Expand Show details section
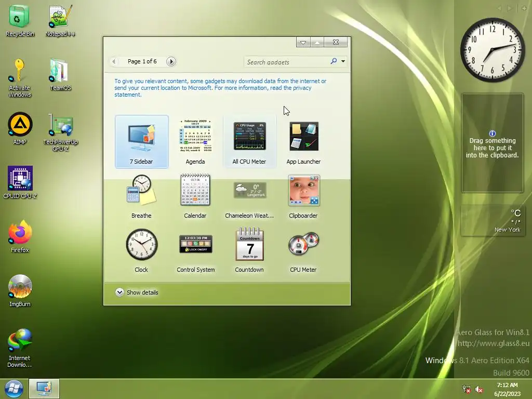Screen dimensions: 532x399 point(137,292)
